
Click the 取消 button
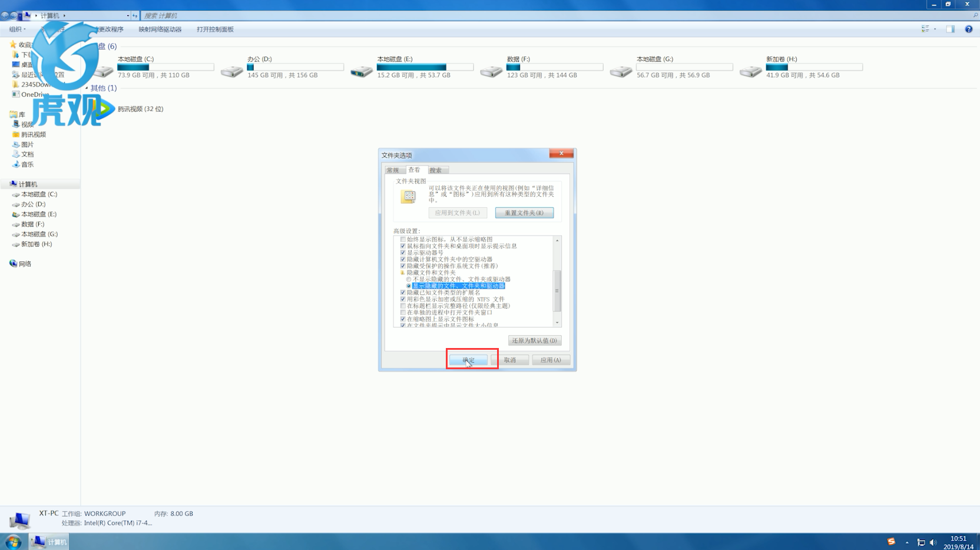click(510, 360)
